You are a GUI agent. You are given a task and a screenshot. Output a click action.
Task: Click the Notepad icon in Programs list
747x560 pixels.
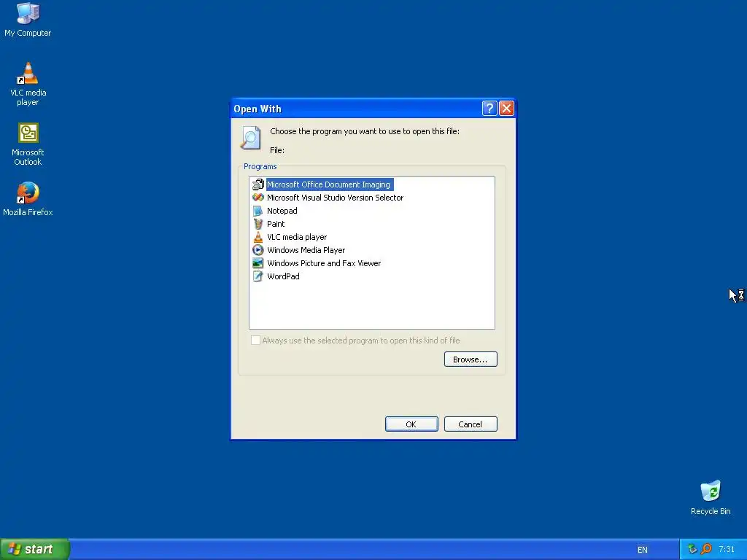point(258,211)
